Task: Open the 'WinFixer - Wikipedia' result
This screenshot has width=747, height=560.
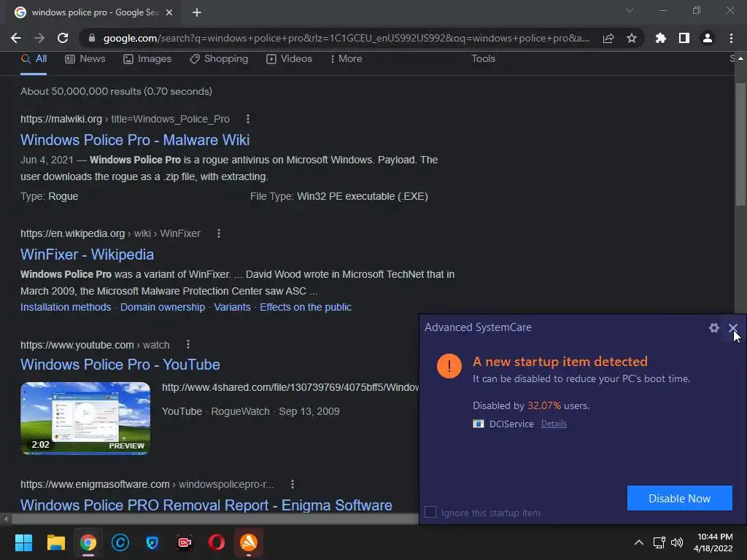Action: (x=88, y=254)
